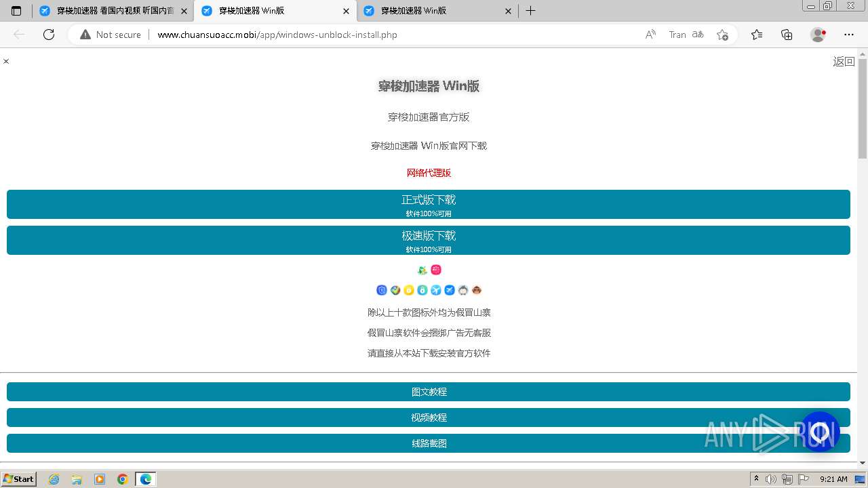
Task: Close the third browser tab
Action: pos(509,11)
